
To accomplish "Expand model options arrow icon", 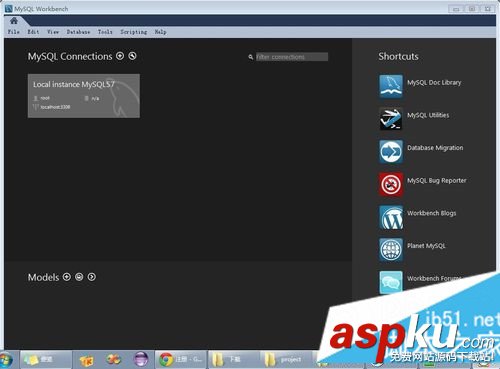I will pyautogui.click(x=91, y=277).
